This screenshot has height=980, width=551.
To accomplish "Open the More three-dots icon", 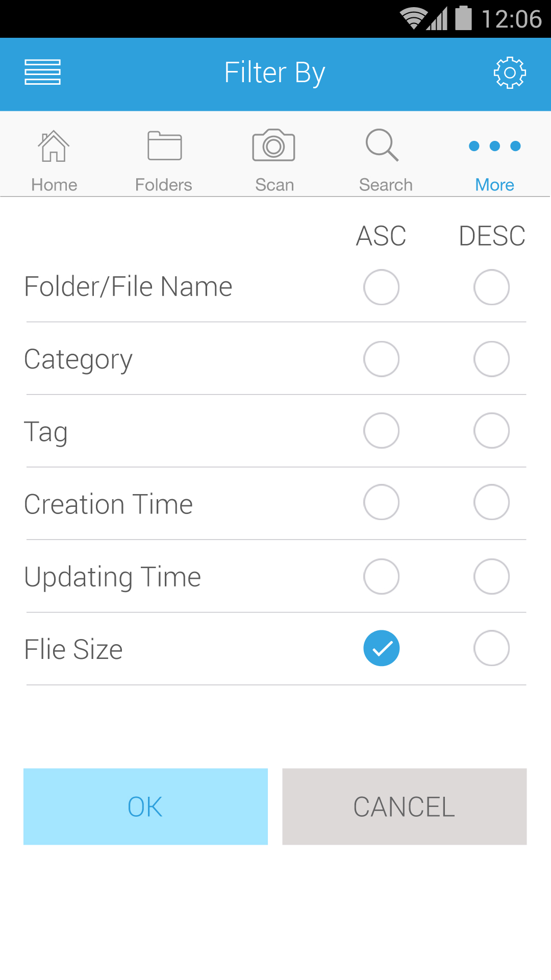I will (x=495, y=146).
